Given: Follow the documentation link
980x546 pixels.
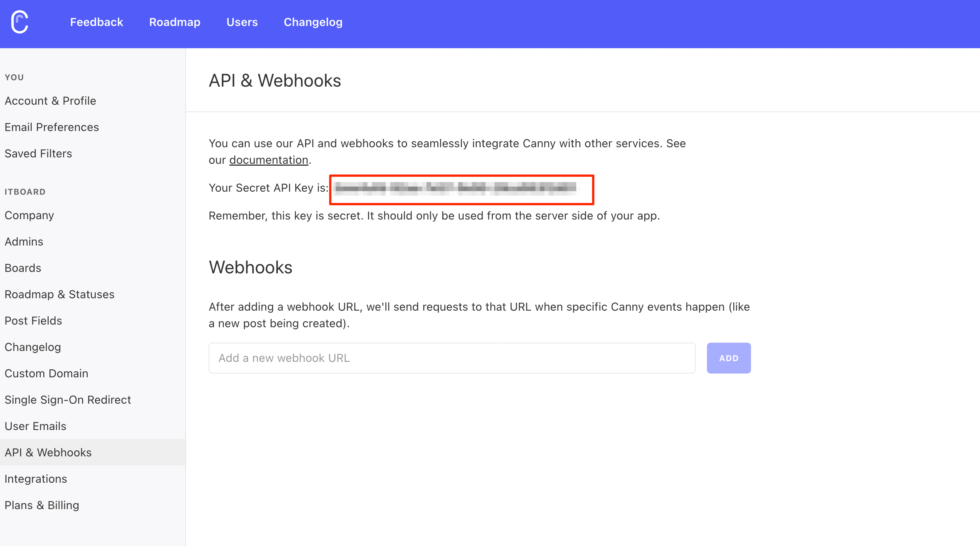Looking at the screenshot, I should pos(269,160).
